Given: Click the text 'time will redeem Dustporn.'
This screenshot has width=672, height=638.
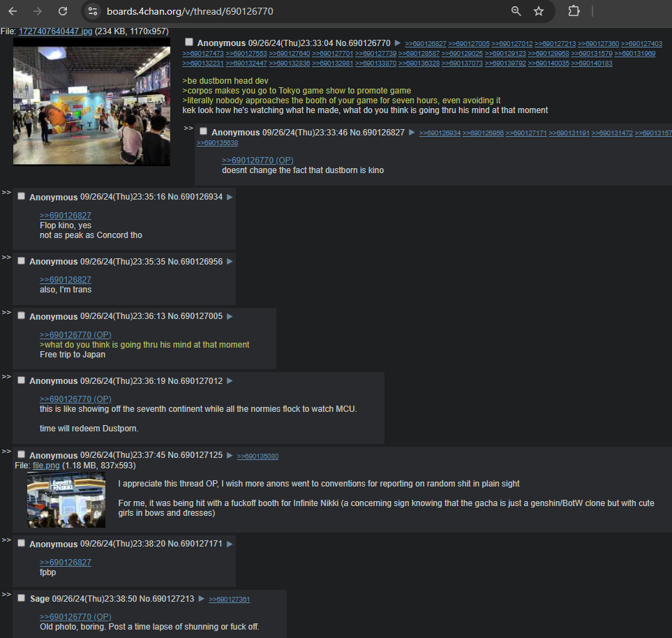Looking at the screenshot, I should pyautogui.click(x=89, y=429).
